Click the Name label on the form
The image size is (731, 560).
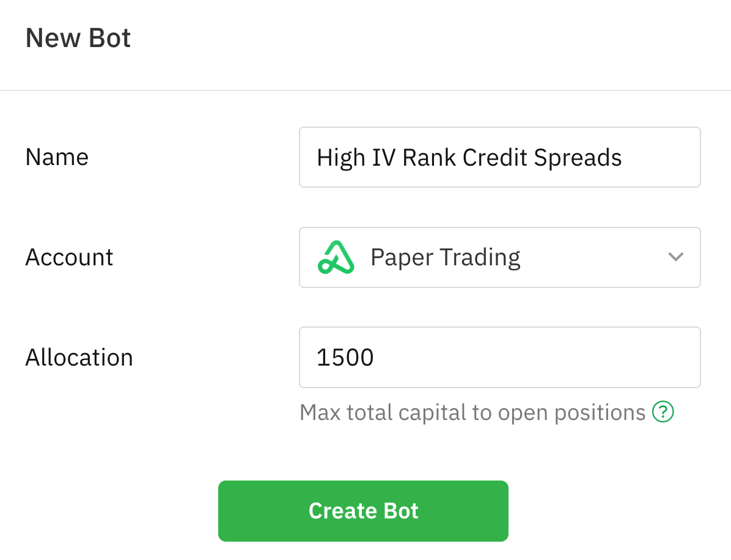(56, 157)
